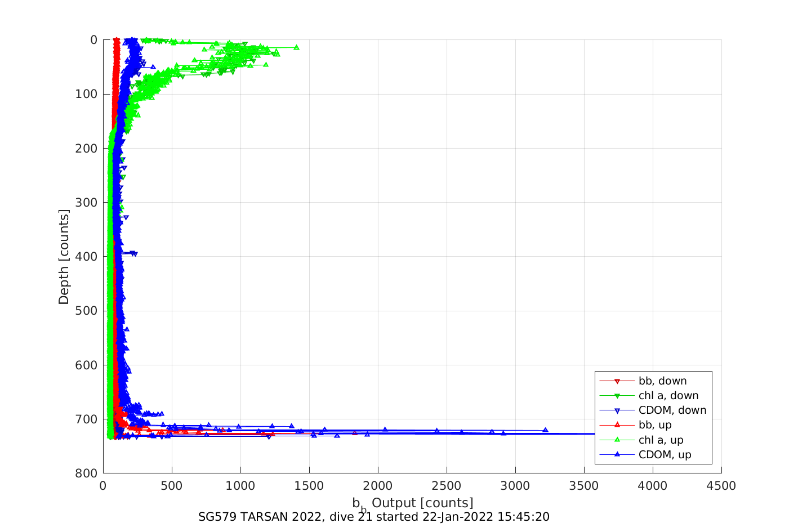This screenshot has height=532, width=798.
Task: Click the blue CDOM spike marker near 3200 counts
Action: [545, 430]
